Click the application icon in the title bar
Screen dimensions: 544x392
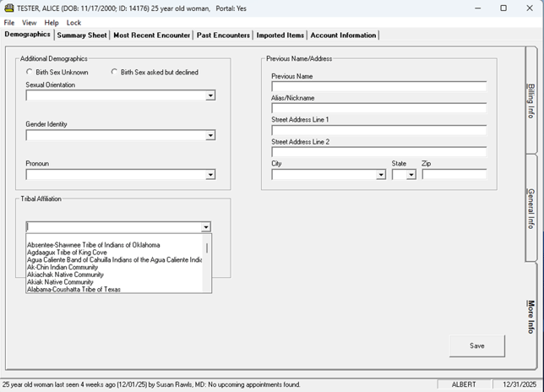pos(9,8)
